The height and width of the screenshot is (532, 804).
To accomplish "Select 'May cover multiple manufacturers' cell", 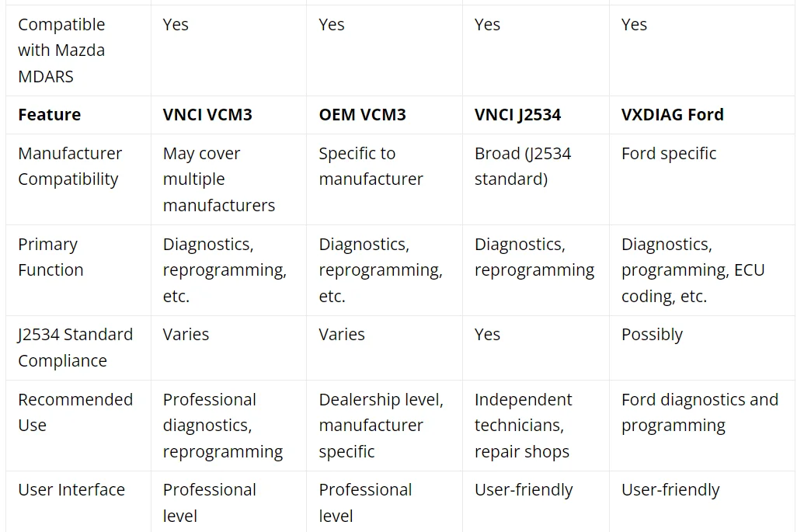I will pyautogui.click(x=219, y=179).
